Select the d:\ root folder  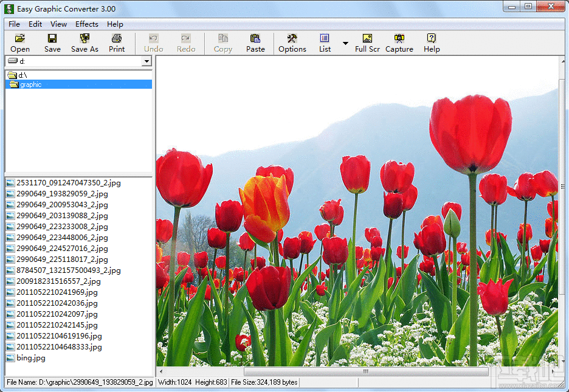22,75
